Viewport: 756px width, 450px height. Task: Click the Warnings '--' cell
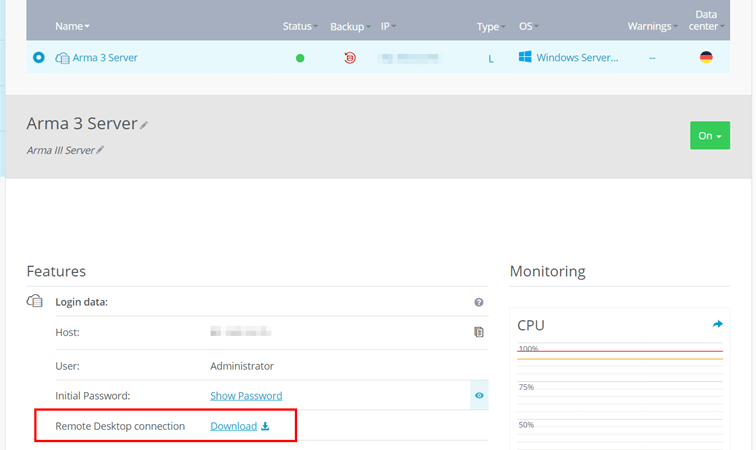[x=652, y=58]
